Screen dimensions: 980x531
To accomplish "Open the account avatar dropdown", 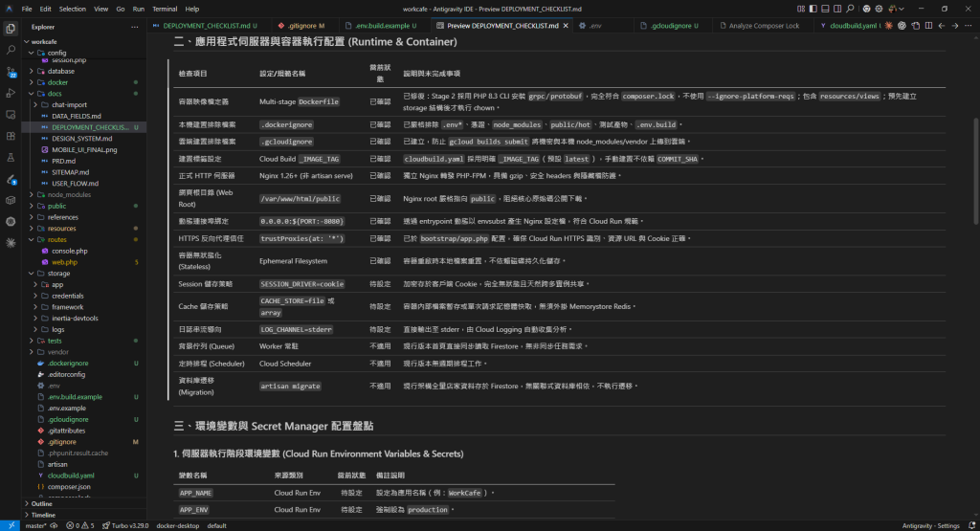I will [896, 9].
